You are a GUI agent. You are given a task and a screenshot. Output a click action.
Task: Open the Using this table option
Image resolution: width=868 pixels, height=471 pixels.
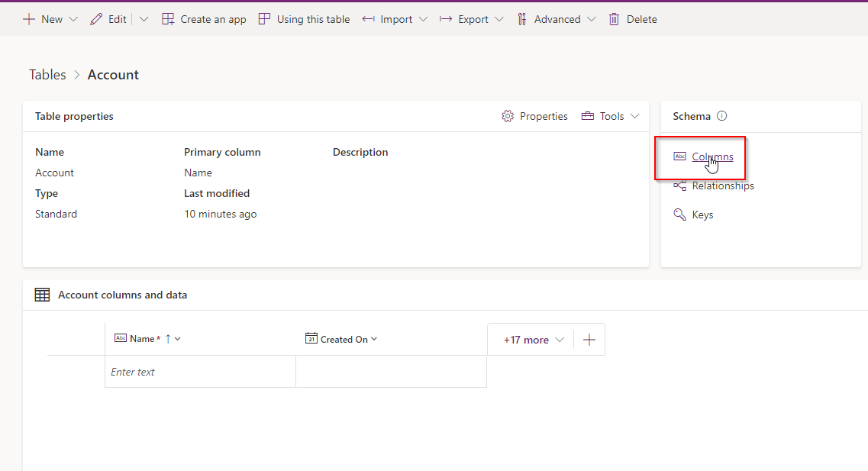304,19
